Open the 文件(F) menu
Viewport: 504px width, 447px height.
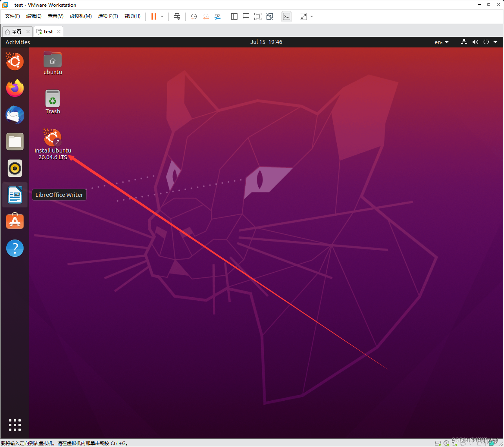pyautogui.click(x=13, y=16)
